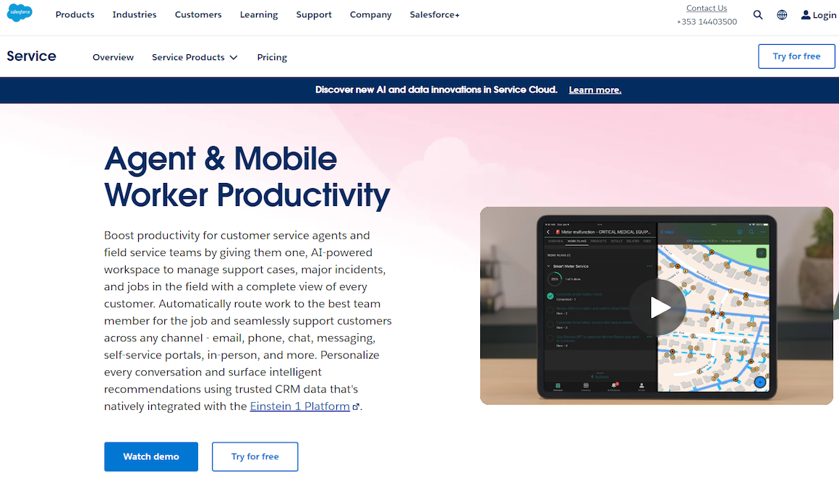Click the globe language selector icon
839x504 pixels.
click(782, 14)
